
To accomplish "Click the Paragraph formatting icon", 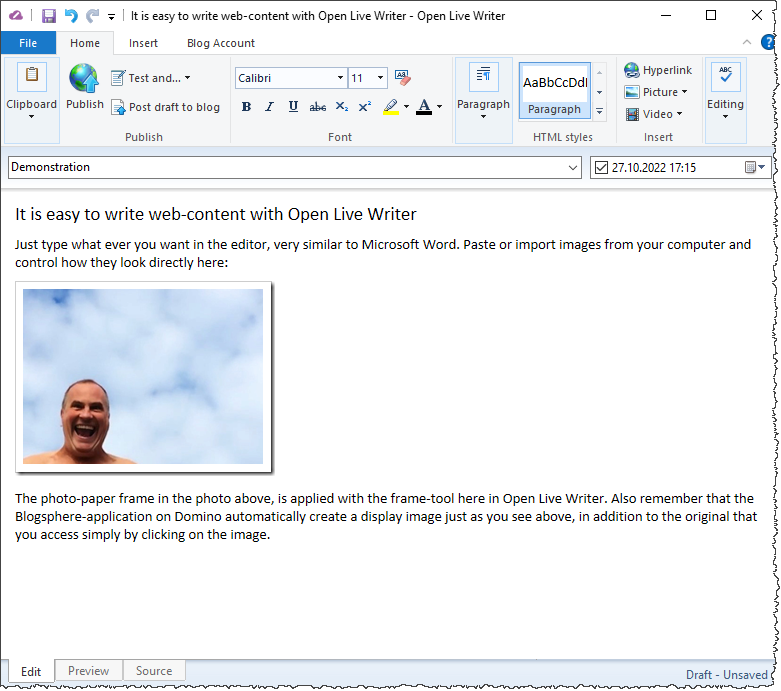I will 484,76.
